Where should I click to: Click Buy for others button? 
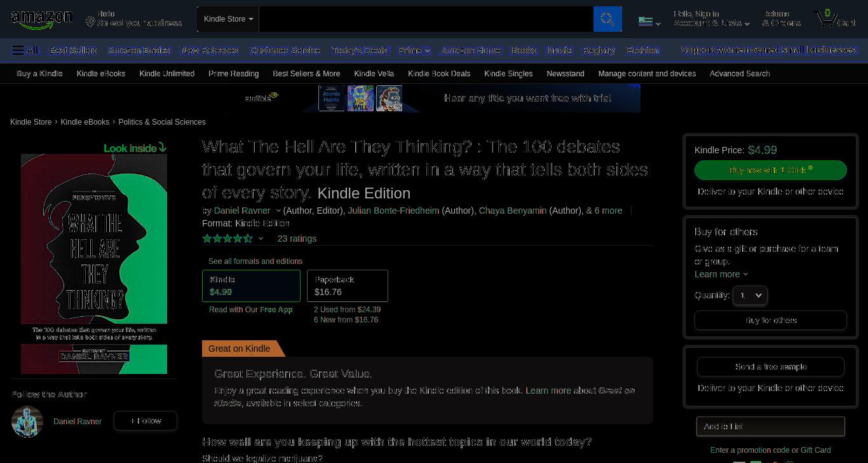pos(771,321)
